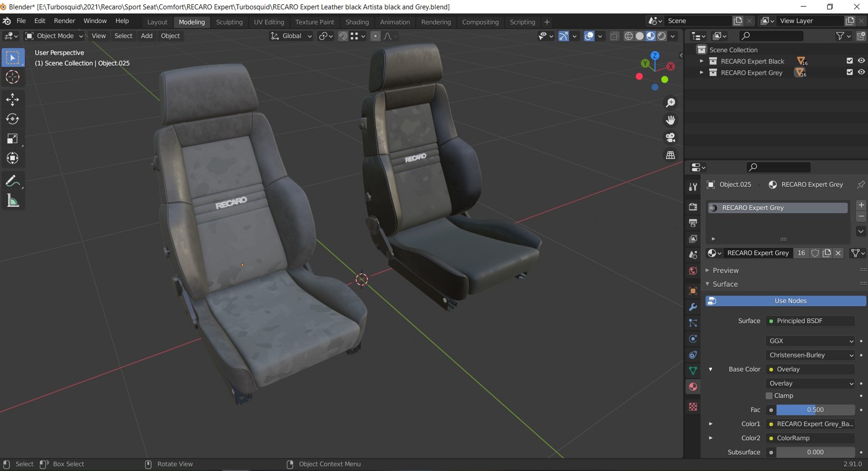Open the Modifier properties wrench tab
The image size is (868, 471).
coord(693,307)
